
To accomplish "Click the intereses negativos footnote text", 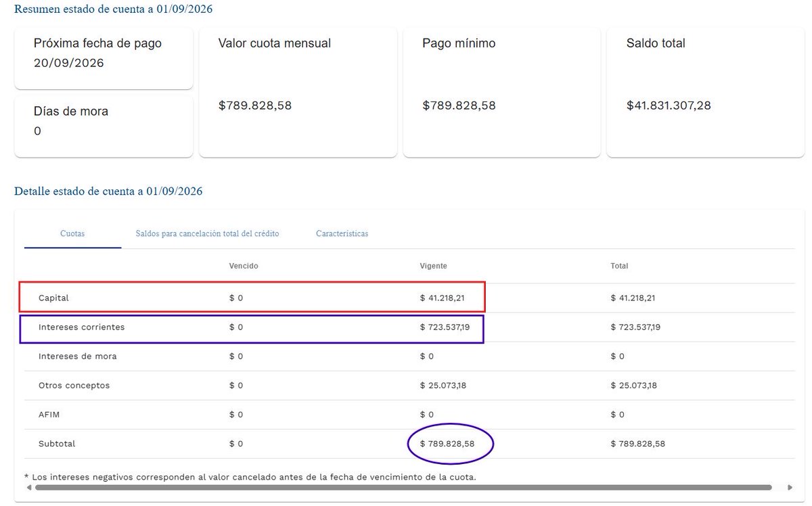I will (250, 476).
